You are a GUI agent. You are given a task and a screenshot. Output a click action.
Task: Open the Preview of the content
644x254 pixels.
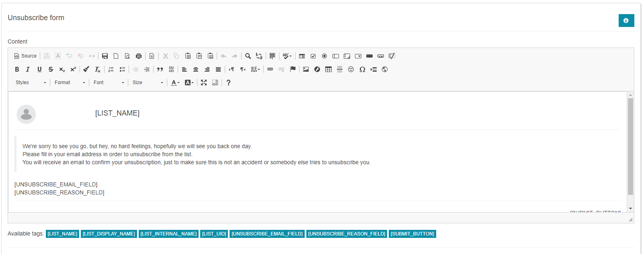click(x=127, y=56)
